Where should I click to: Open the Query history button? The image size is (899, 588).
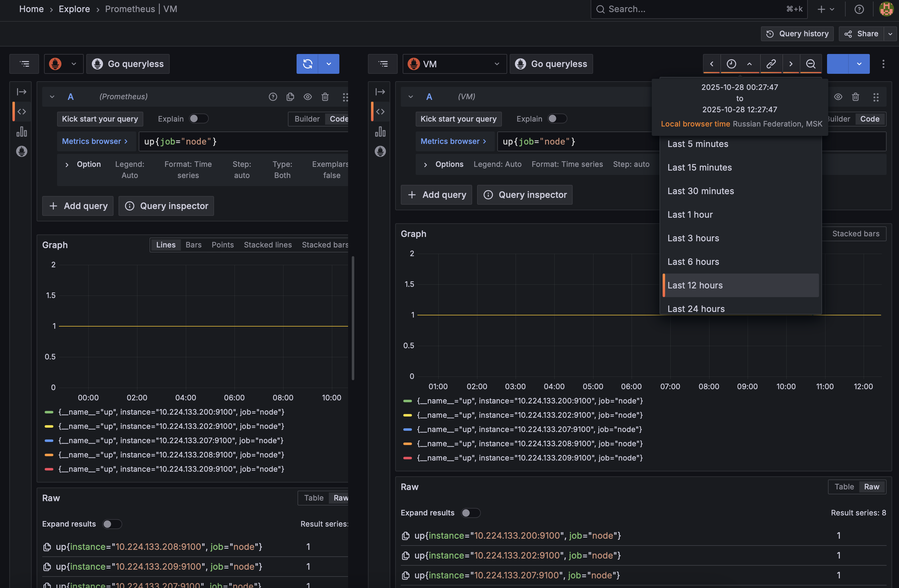[x=797, y=34]
